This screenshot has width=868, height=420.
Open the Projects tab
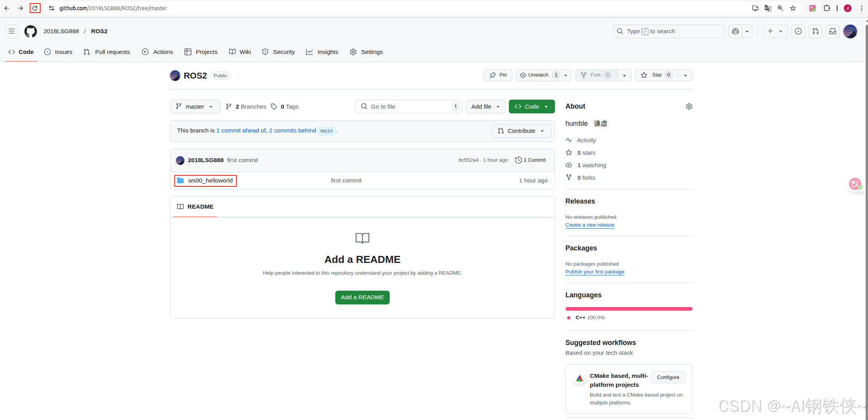[201, 52]
